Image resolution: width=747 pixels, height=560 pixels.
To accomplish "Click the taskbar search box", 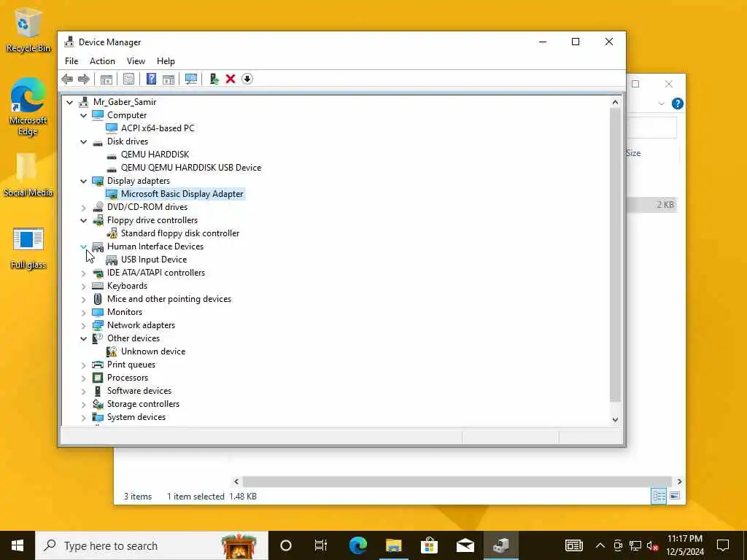I will tap(152, 545).
